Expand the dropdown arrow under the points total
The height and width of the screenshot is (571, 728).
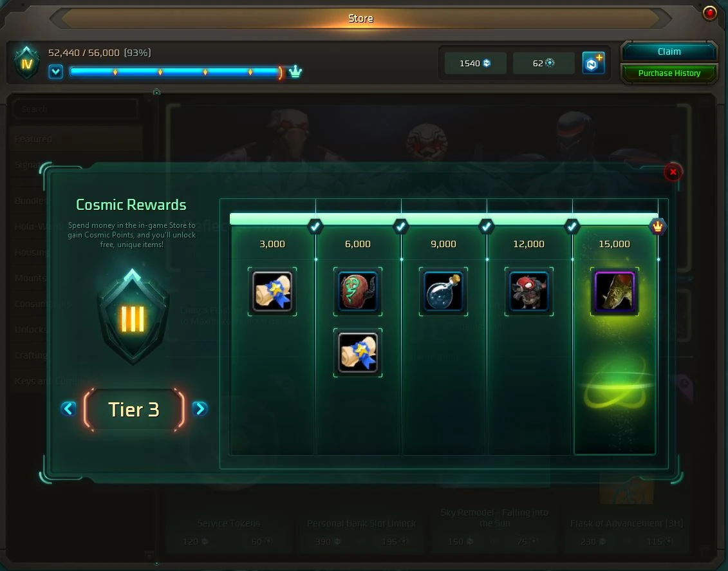coord(56,72)
